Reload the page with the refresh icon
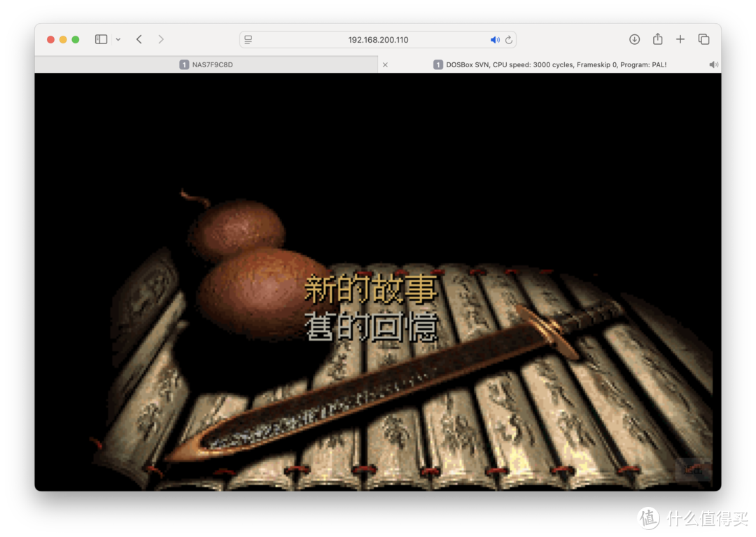This screenshot has width=756, height=537. 509,39
